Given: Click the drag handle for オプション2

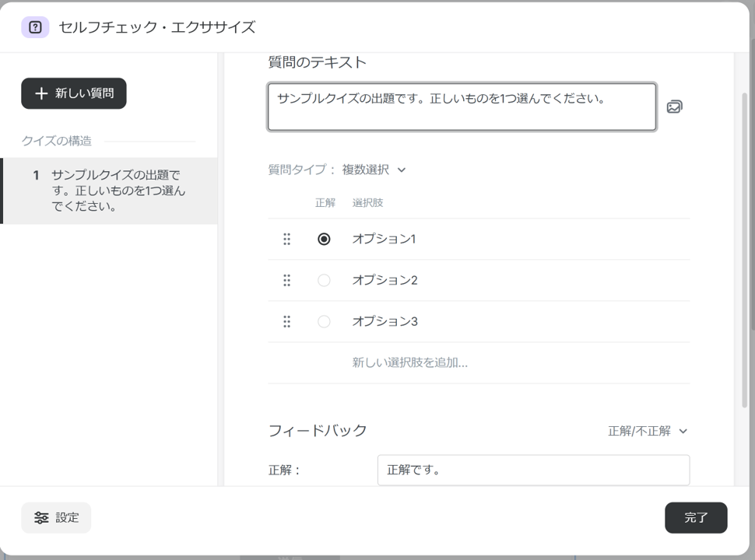Looking at the screenshot, I should click(286, 280).
